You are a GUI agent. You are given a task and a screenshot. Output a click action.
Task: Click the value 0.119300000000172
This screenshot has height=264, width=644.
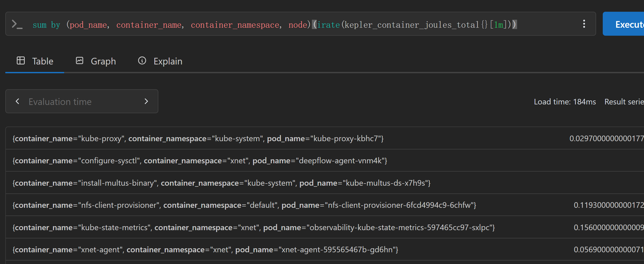[x=609, y=205]
